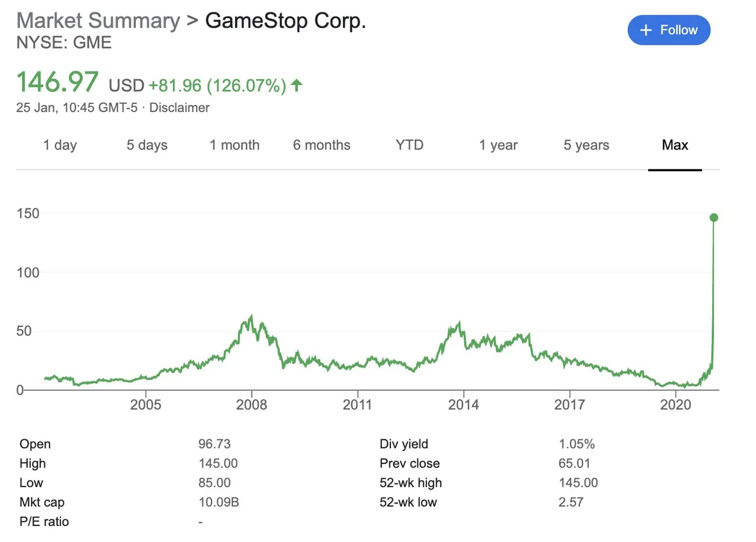Click the Market Summary breadcrumb
The width and height of the screenshot is (756, 542).
click(98, 21)
